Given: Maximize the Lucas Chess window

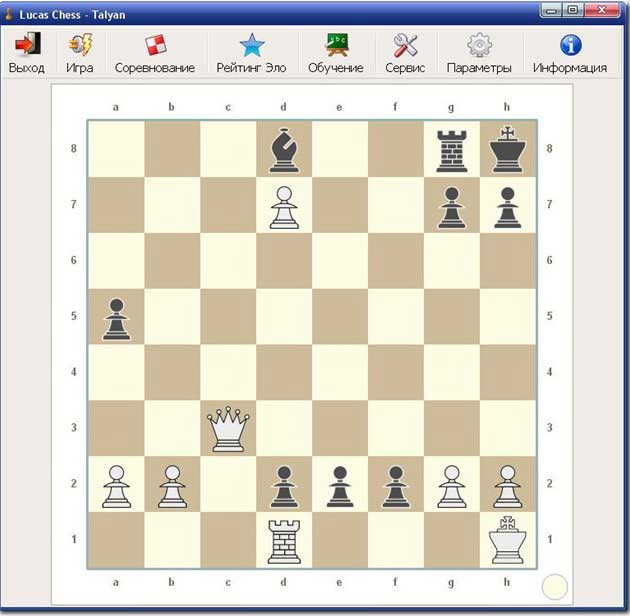Looking at the screenshot, I should 573,10.
